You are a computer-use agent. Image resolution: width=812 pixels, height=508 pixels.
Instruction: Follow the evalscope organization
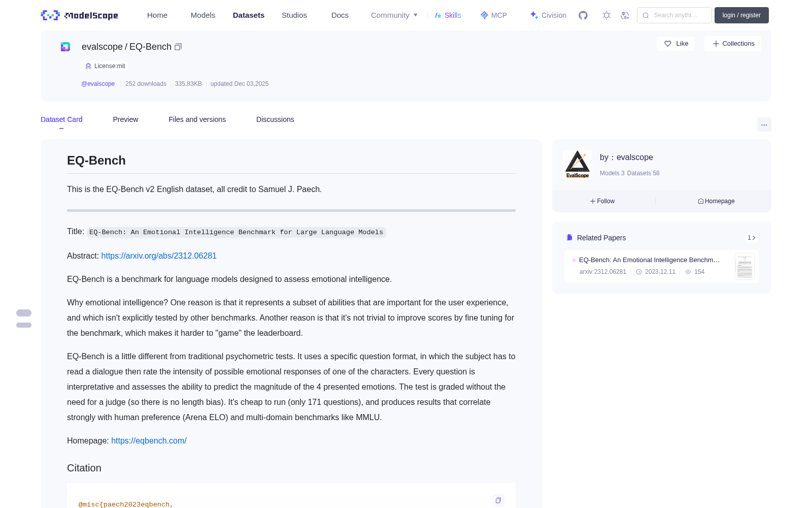click(602, 201)
